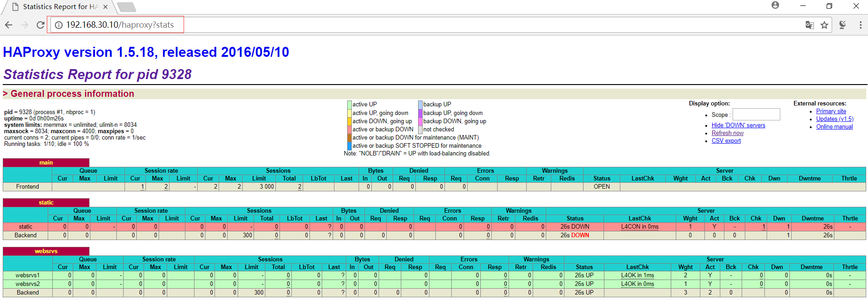Click 'static' server name in pink row
This screenshot has width=868, height=300.
[26, 227]
